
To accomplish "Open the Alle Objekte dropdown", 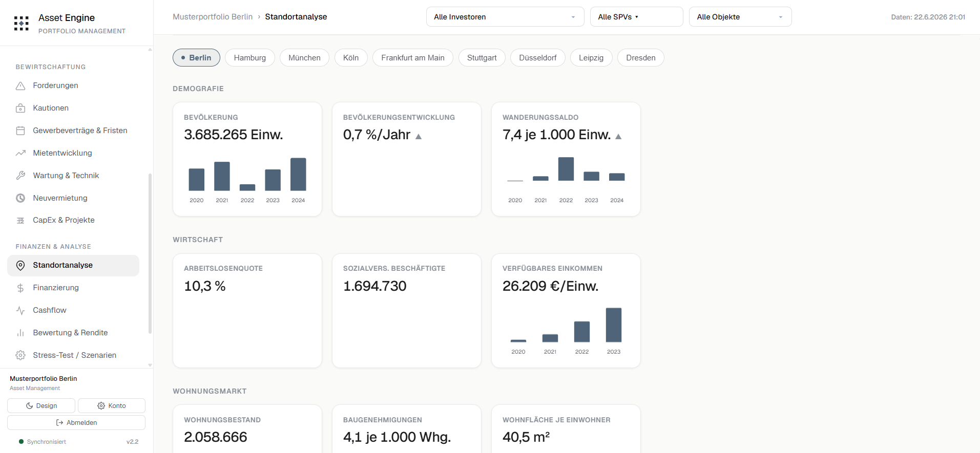I will pyautogui.click(x=740, y=17).
